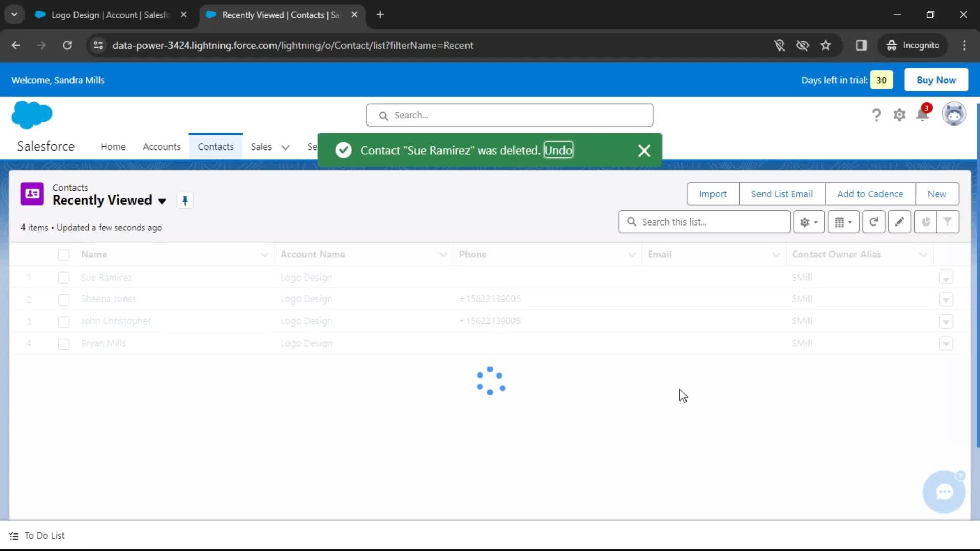This screenshot has width=980, height=551.
Task: Undo the Sue Ramirez deletion
Action: 558,150
